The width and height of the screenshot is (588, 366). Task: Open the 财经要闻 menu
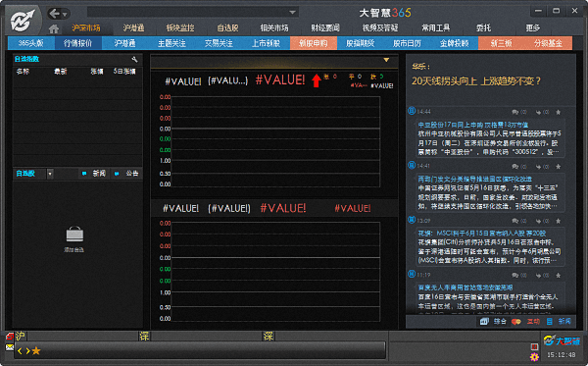pyautogui.click(x=325, y=27)
